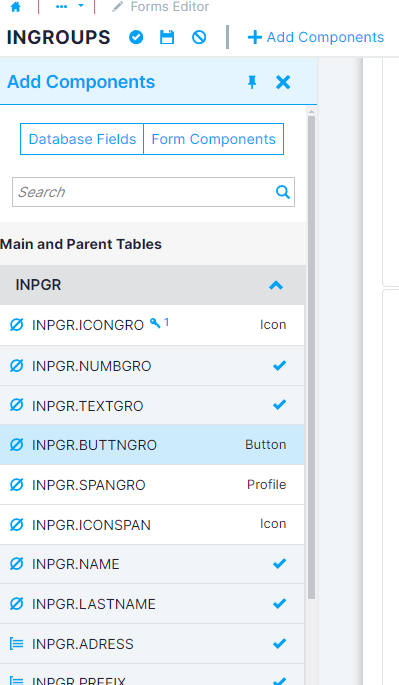The height and width of the screenshot is (685, 399).
Task: Pin the Add Components panel
Action: (x=252, y=82)
